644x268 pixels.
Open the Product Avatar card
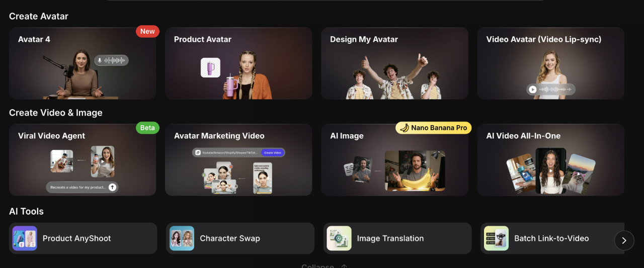pos(238,63)
